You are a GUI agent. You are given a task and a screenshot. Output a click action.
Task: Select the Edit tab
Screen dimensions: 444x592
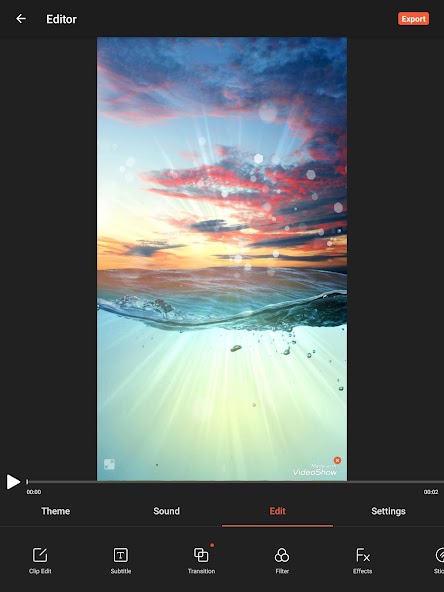coord(278,511)
